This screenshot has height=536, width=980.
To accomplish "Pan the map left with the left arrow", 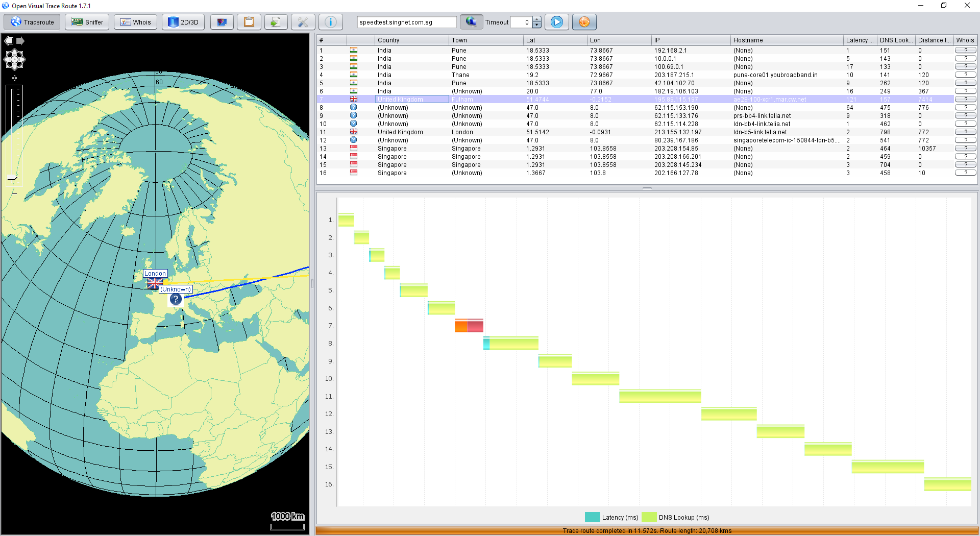I will coord(7,59).
